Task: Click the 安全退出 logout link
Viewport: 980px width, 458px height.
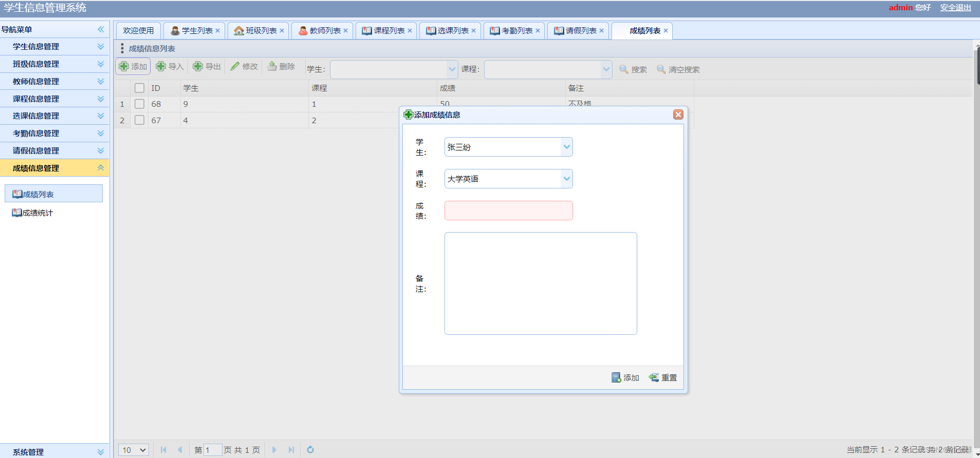Action: pyautogui.click(x=956, y=8)
